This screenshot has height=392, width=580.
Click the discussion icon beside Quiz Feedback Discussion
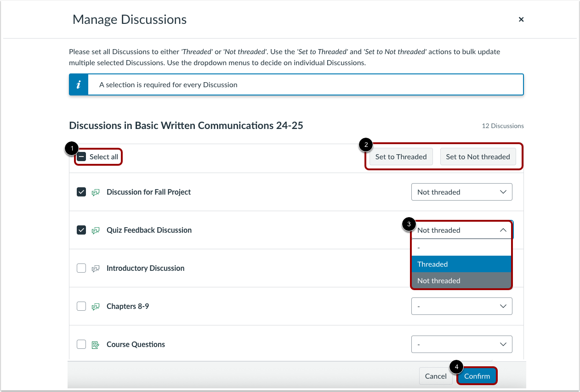coord(96,230)
